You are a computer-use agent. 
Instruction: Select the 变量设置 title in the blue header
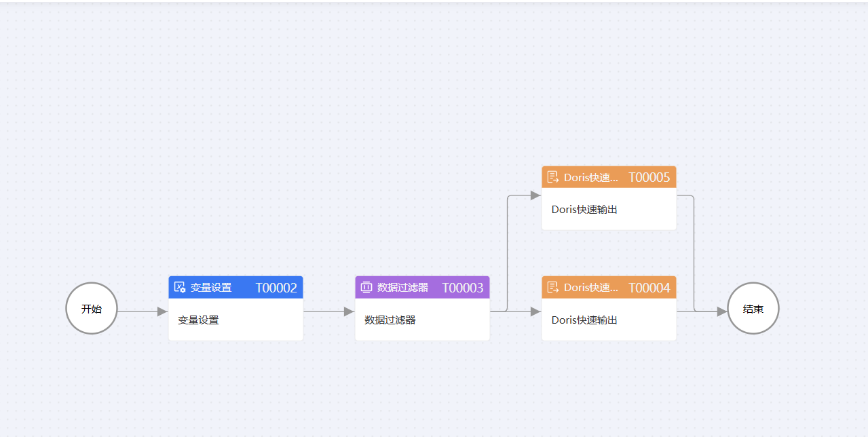(x=211, y=288)
